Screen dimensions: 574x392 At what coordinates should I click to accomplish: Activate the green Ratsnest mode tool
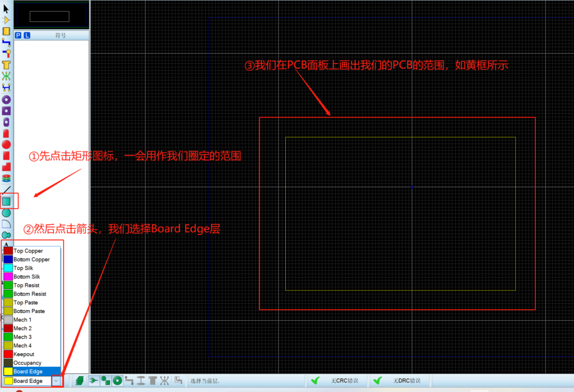[6, 76]
